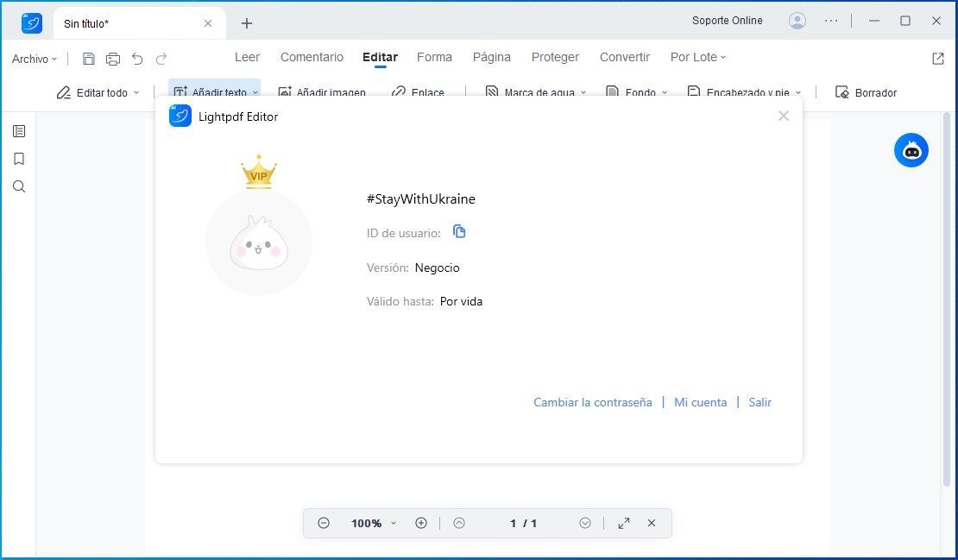Click the #StayWithUkraine username text
The image size is (958, 560).
pyautogui.click(x=421, y=199)
